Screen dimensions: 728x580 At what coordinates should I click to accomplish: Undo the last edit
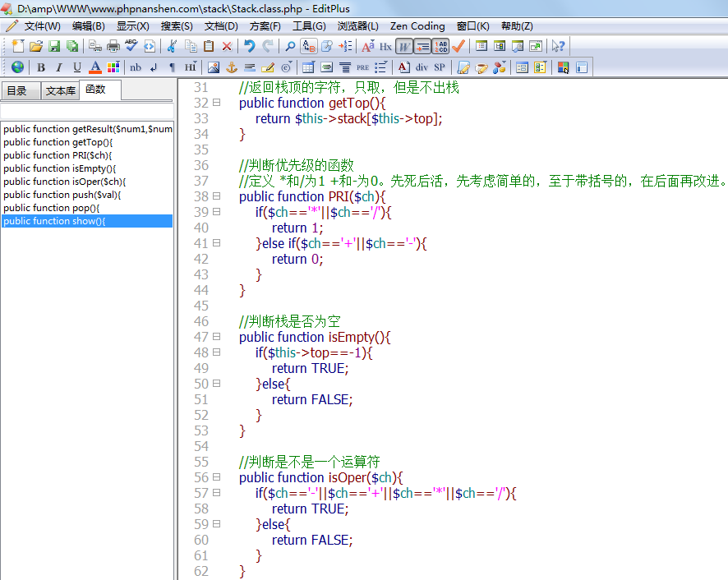250,46
